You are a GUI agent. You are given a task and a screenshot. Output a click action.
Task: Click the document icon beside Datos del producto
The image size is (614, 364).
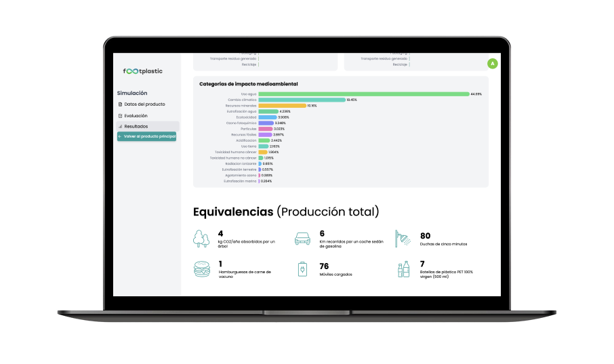pos(121,104)
